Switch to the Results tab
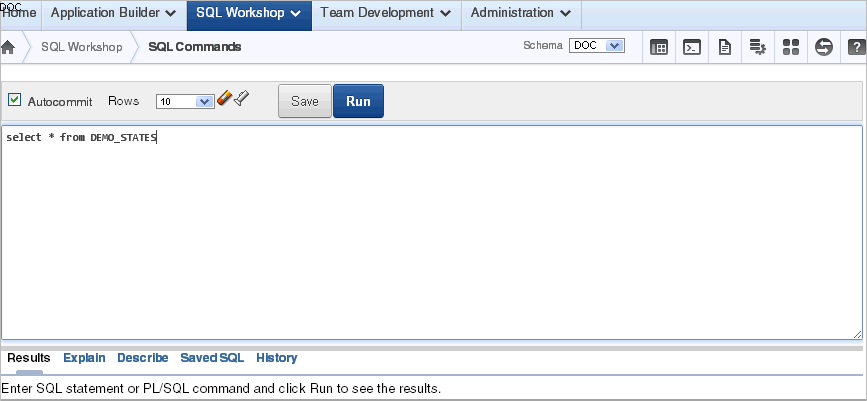Screen dimensions: 867x401 click(x=29, y=358)
